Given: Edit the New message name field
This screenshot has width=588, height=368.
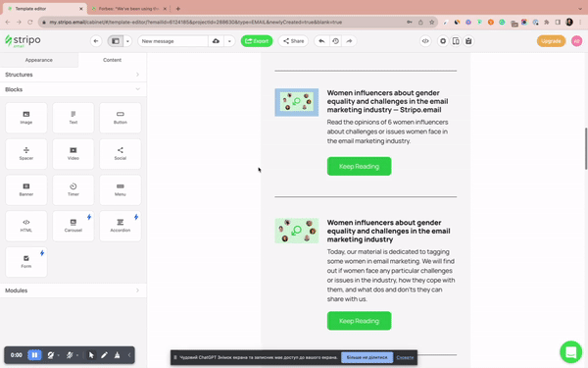Looking at the screenshot, I should click(x=172, y=41).
